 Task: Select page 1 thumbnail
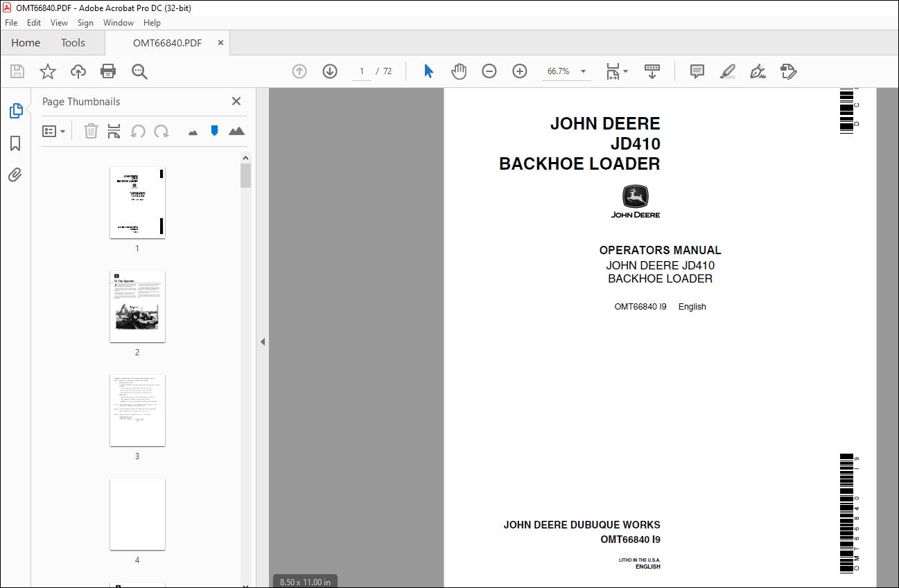pos(137,202)
